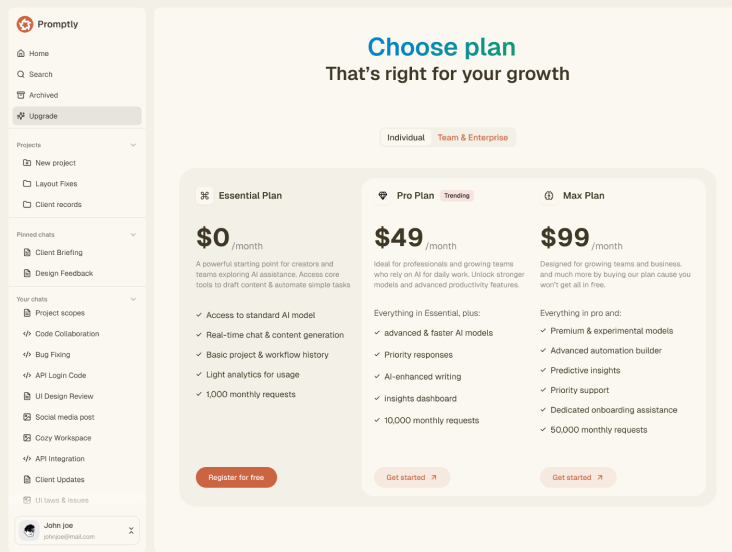This screenshot has height=552, width=732.
Task: Click the Promptly logo icon
Action: 25,24
